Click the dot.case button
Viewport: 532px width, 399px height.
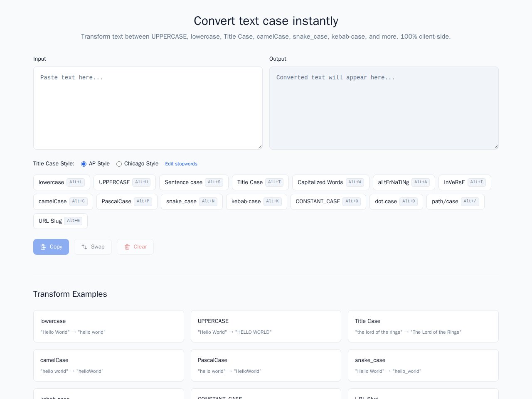point(396,202)
